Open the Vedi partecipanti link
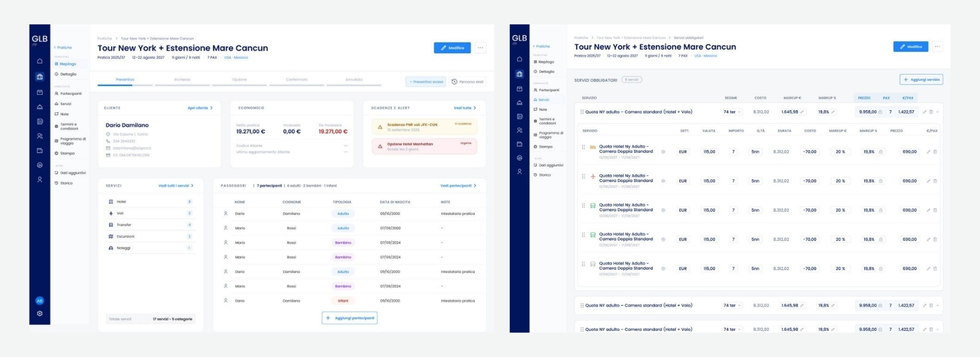 (x=458, y=186)
